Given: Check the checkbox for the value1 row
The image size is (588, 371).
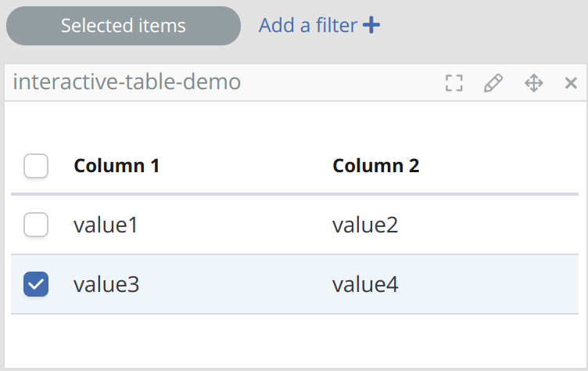Looking at the screenshot, I should [36, 225].
